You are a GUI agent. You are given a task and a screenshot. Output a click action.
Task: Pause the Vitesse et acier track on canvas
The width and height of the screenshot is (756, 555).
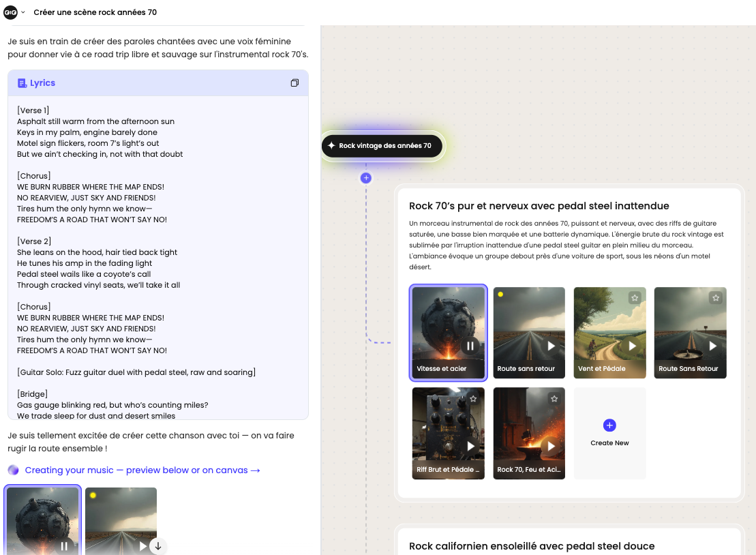click(471, 346)
